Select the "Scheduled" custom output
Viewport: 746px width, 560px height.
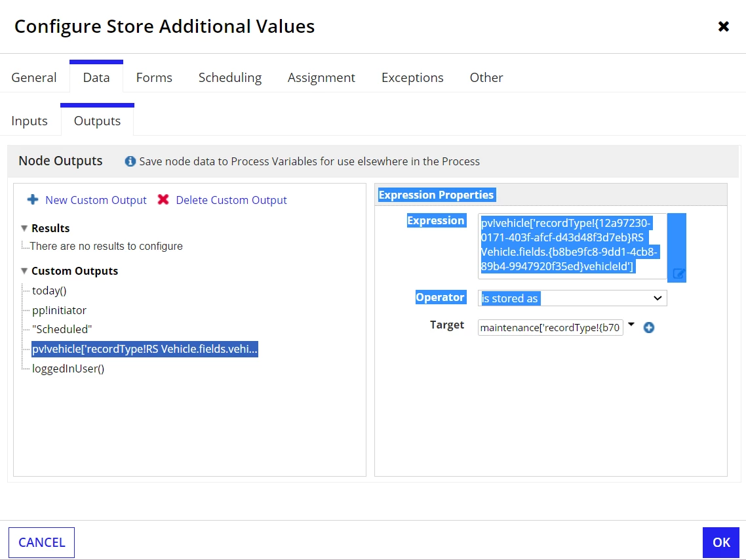tap(62, 329)
